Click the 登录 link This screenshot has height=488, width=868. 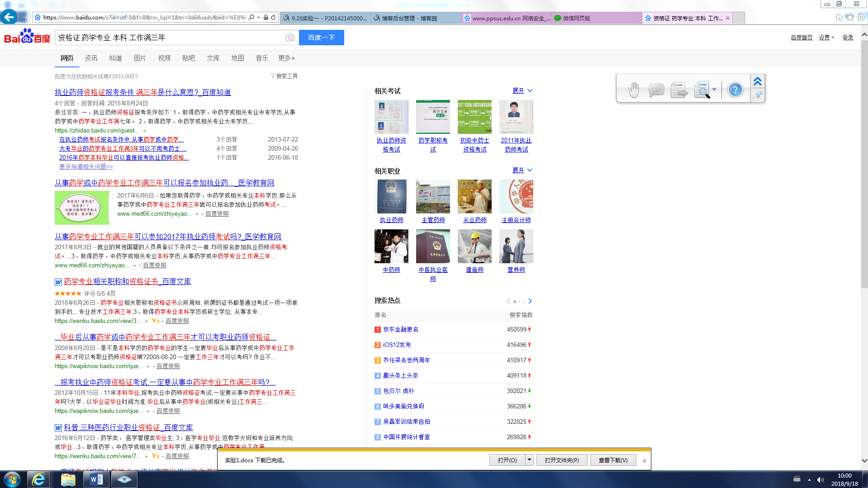[x=848, y=38]
